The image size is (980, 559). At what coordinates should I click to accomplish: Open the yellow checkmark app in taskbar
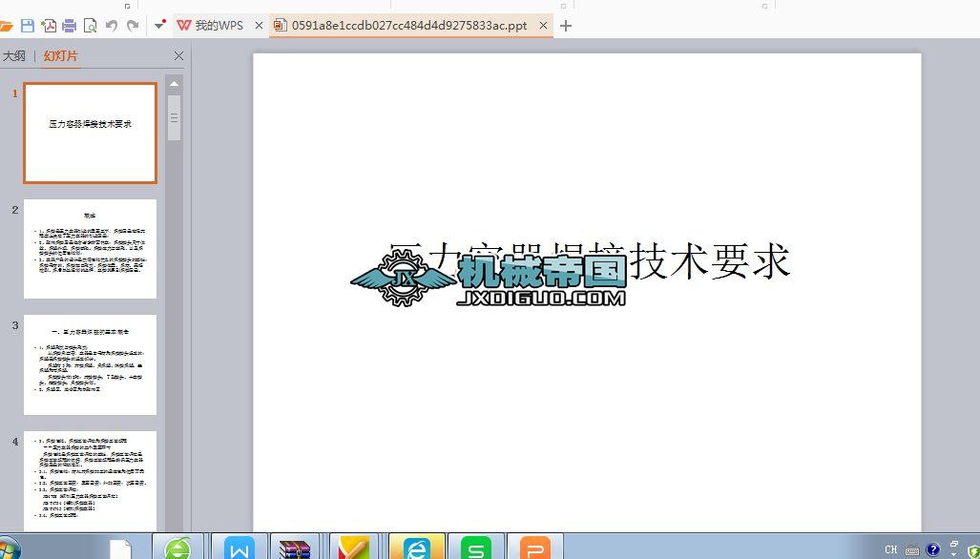(354, 548)
